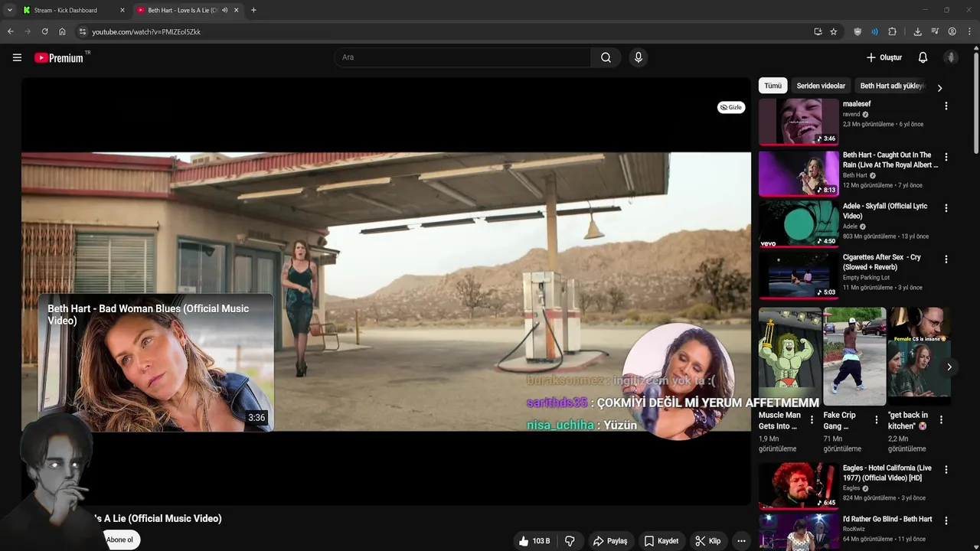This screenshot has height=551, width=980.
Task: Open Eagles Hotel California thumbnail
Action: (799, 486)
